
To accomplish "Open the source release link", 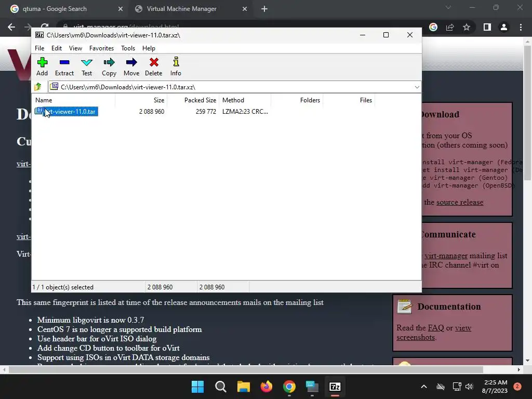I will pyautogui.click(x=459, y=202).
